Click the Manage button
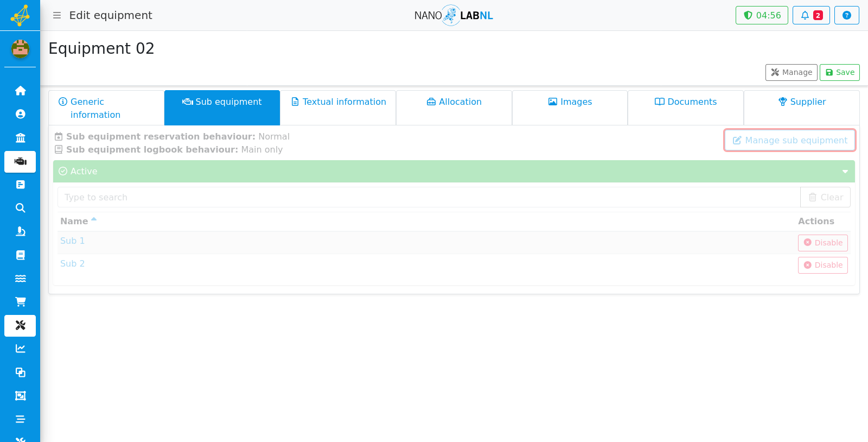 pyautogui.click(x=792, y=72)
